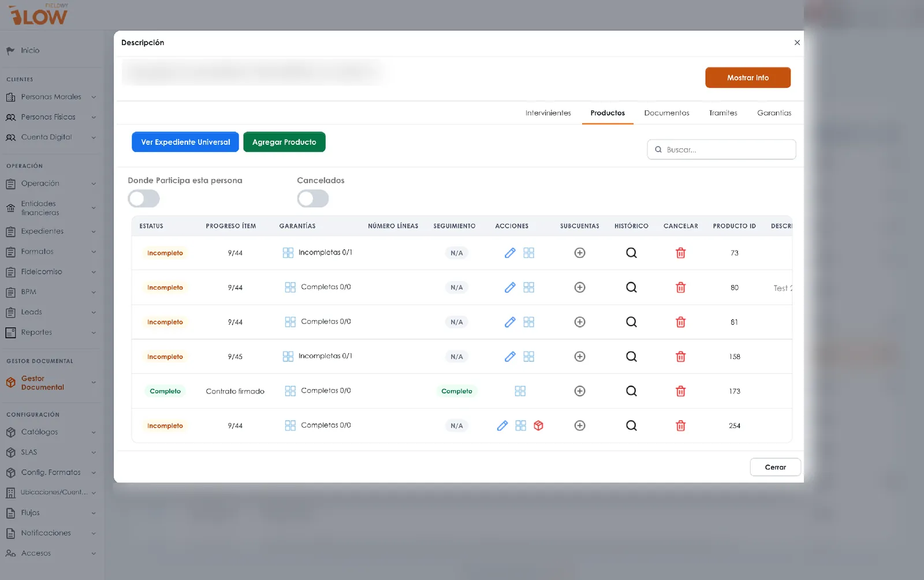The width and height of the screenshot is (924, 580).
Task: Expand the Reportes sidebar section
Action: click(x=51, y=332)
